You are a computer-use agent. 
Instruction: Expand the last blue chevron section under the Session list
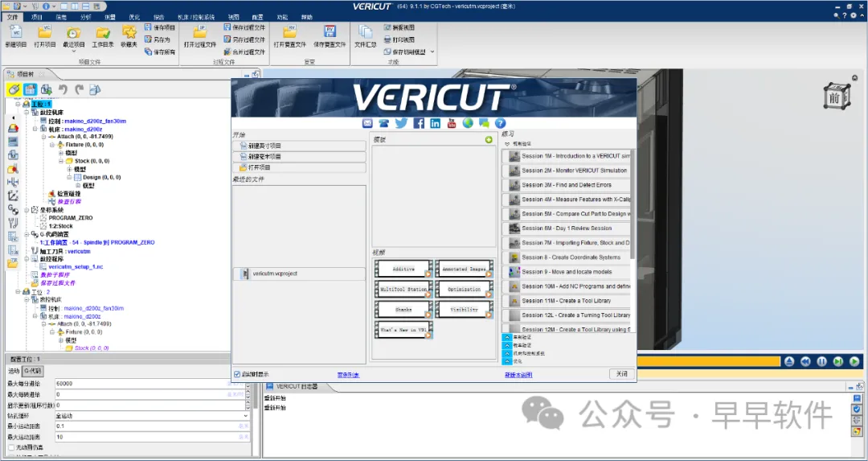point(507,360)
